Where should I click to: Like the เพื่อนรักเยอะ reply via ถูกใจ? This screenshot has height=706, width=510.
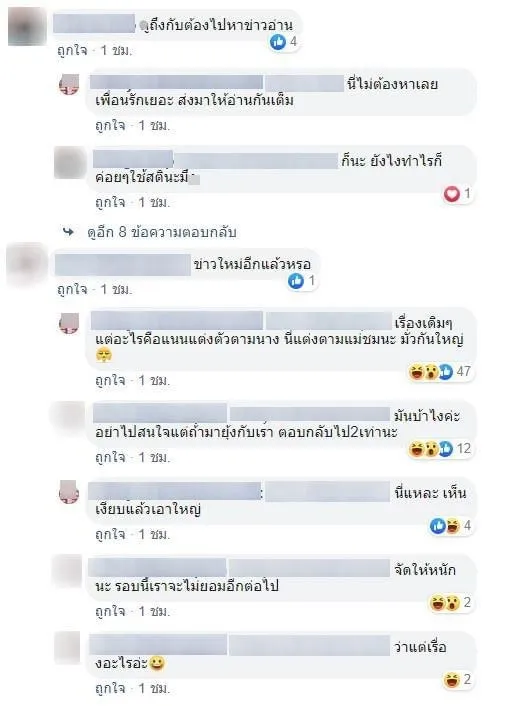[x=110, y=125]
